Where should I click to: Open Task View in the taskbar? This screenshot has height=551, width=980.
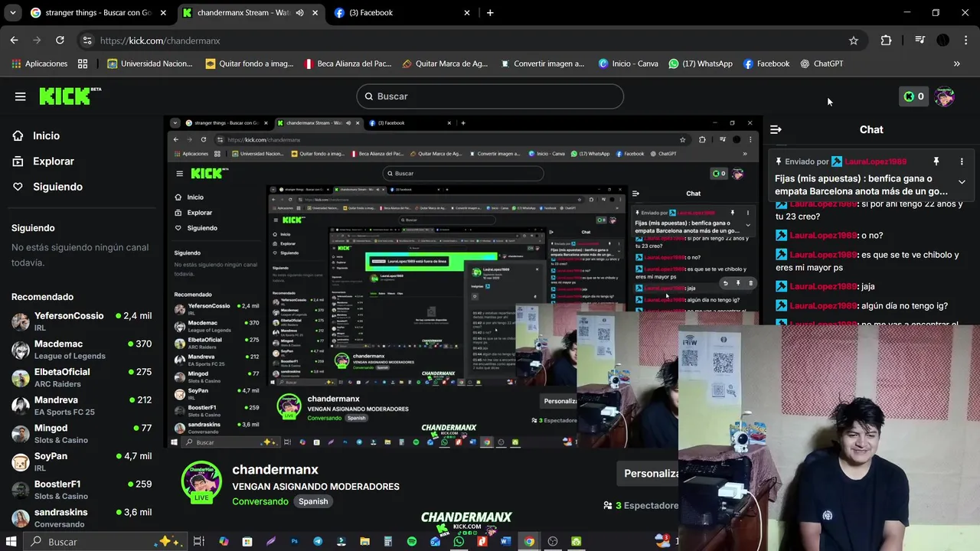(x=199, y=541)
